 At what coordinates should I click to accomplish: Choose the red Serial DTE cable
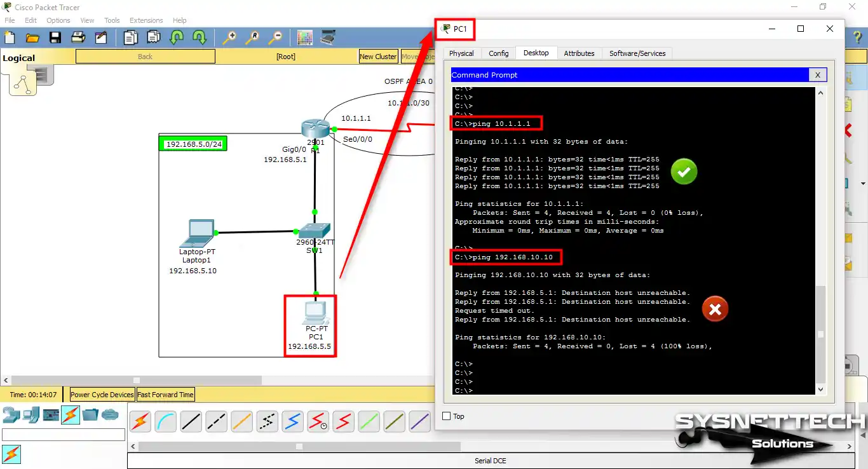343,421
